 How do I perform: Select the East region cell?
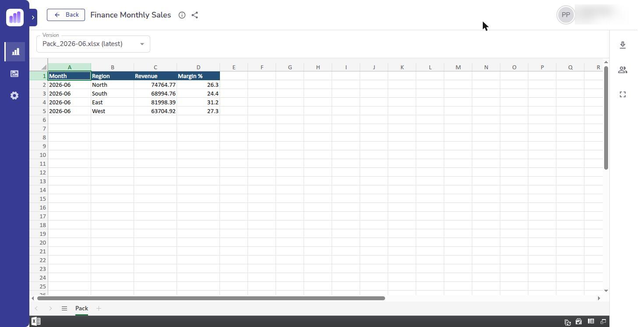(112, 102)
